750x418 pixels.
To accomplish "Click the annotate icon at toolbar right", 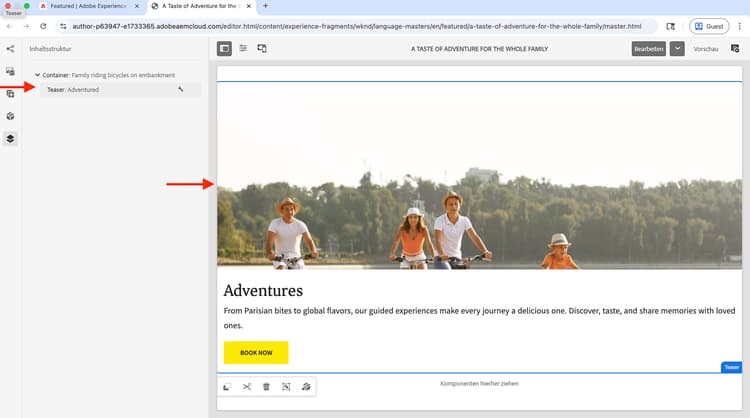I will [x=735, y=48].
